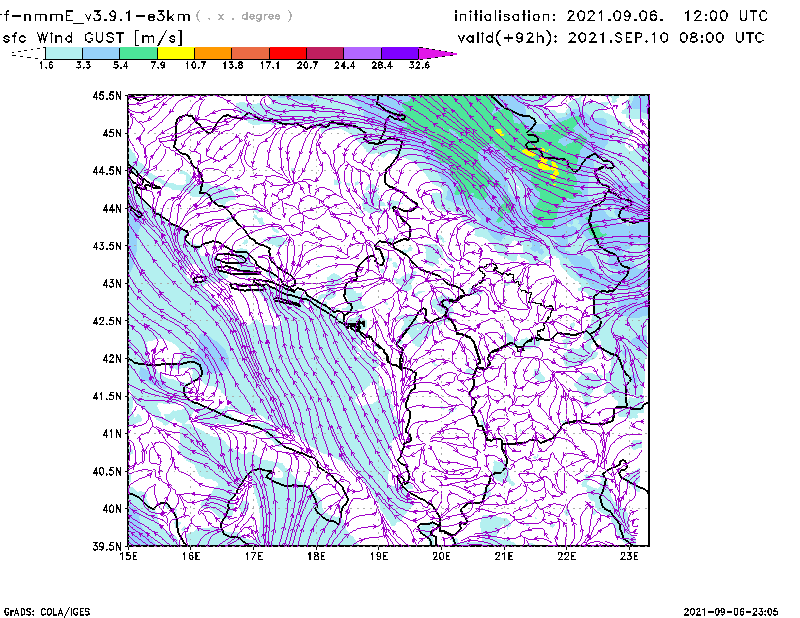Click the 17E longitude label
The image size is (800, 618).
(254, 556)
